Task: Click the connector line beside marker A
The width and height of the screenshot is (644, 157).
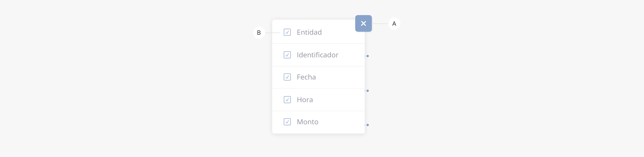Action: pyautogui.click(x=380, y=24)
